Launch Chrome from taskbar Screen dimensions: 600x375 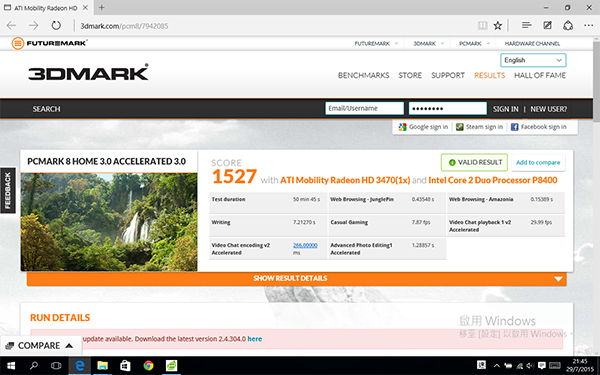click(x=148, y=366)
